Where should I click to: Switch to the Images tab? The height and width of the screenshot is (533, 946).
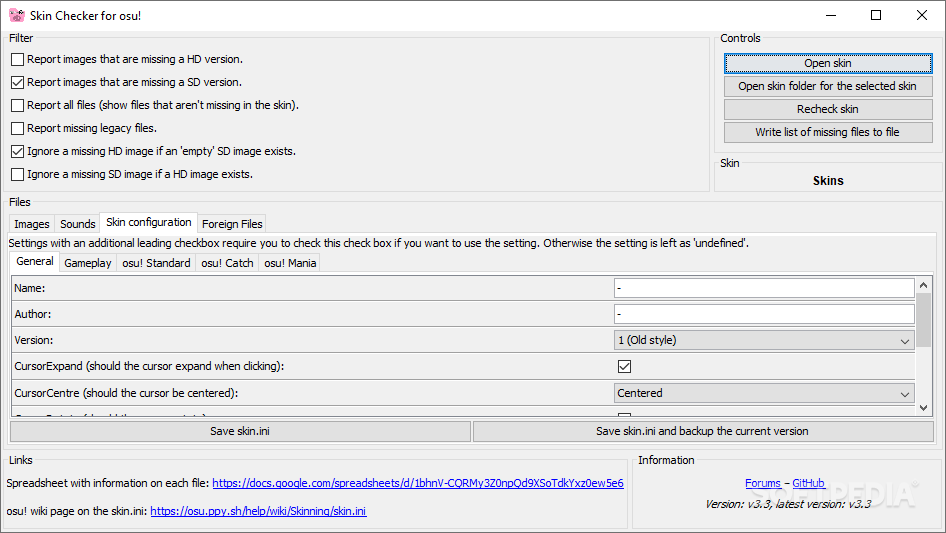[x=32, y=224]
